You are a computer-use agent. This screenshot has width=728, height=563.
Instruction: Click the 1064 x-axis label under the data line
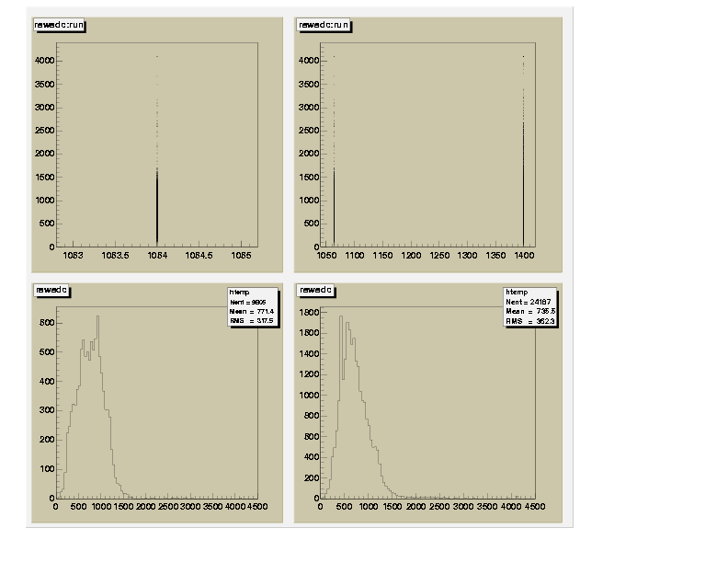(157, 256)
